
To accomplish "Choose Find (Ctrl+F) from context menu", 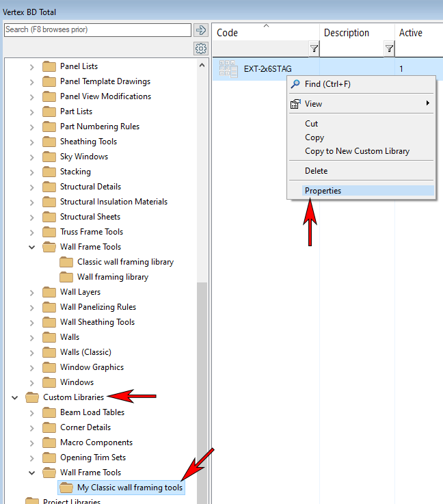I will click(x=362, y=84).
